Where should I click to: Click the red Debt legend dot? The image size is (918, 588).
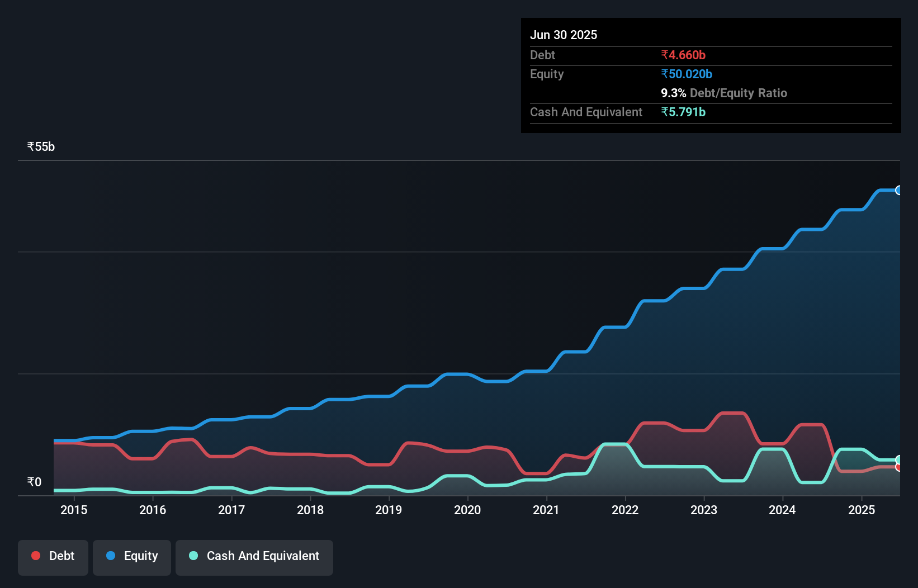(36, 556)
